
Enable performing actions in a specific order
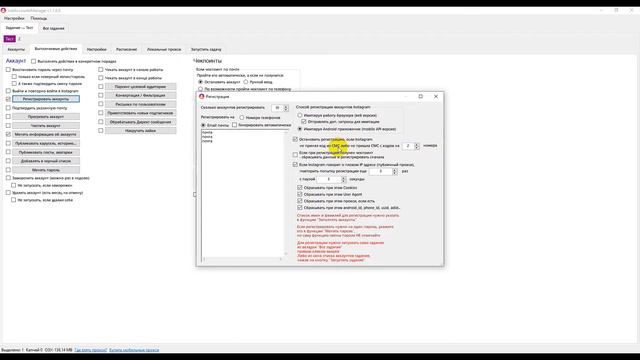point(33,61)
